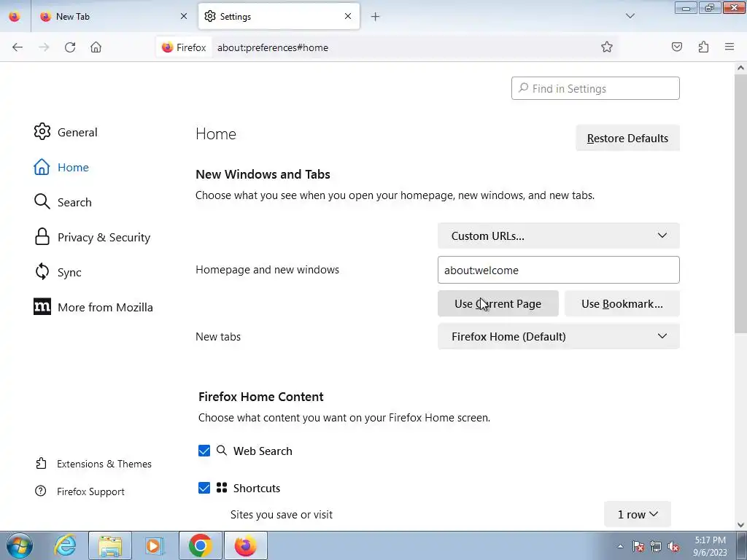Open Firefox Support link

80,491
